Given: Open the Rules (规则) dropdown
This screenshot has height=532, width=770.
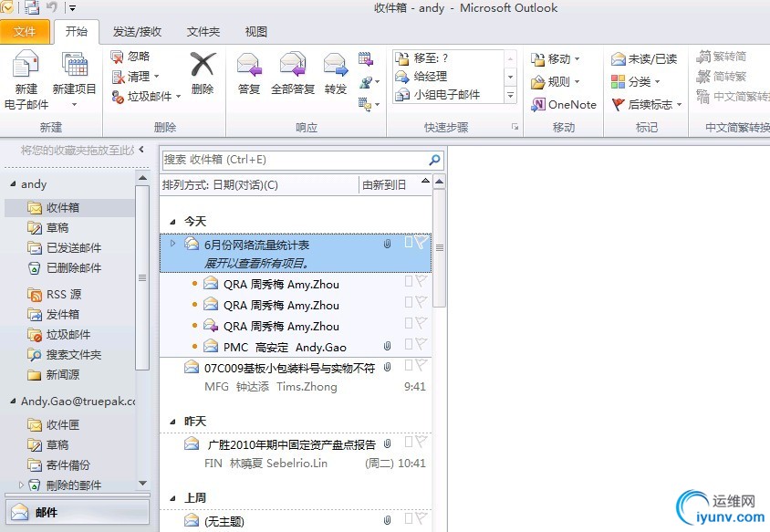Looking at the screenshot, I should [556, 81].
